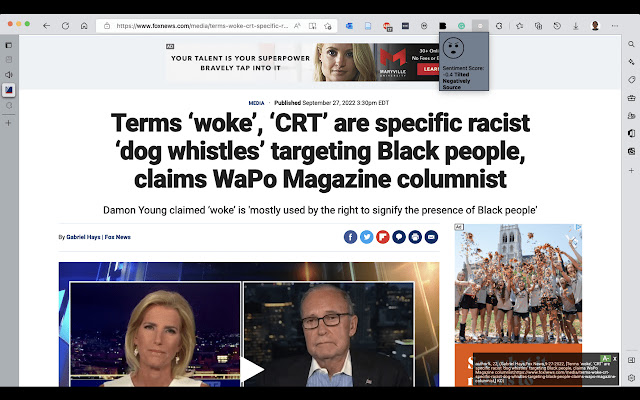Close the overlay popup in corner
The height and width of the screenshot is (400, 640).
click(615, 358)
